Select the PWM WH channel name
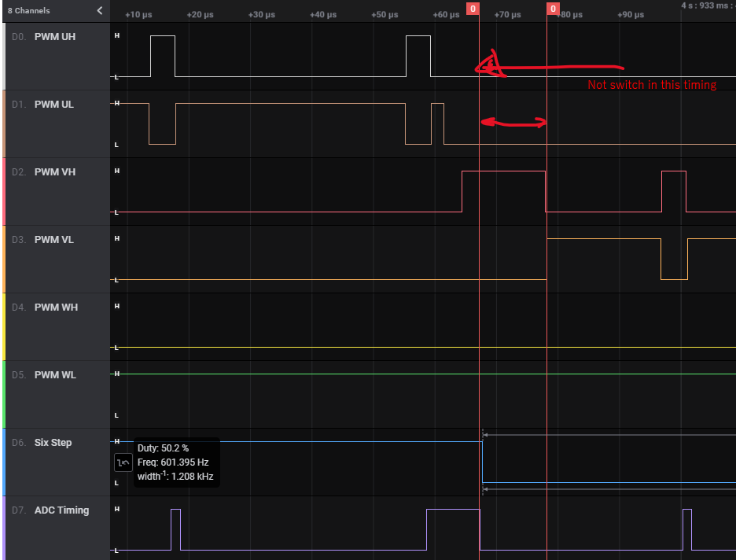 56,307
